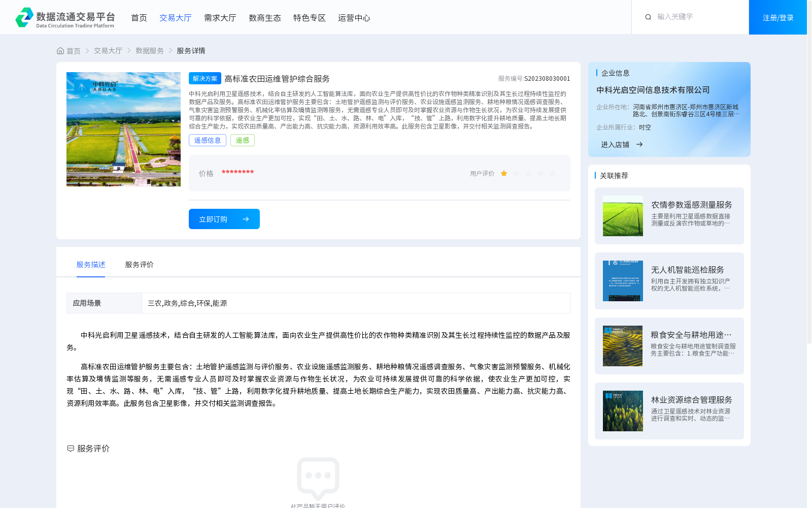The image size is (812, 508).
Task: Open 特色专区 in the top navigation
Action: tap(310, 18)
